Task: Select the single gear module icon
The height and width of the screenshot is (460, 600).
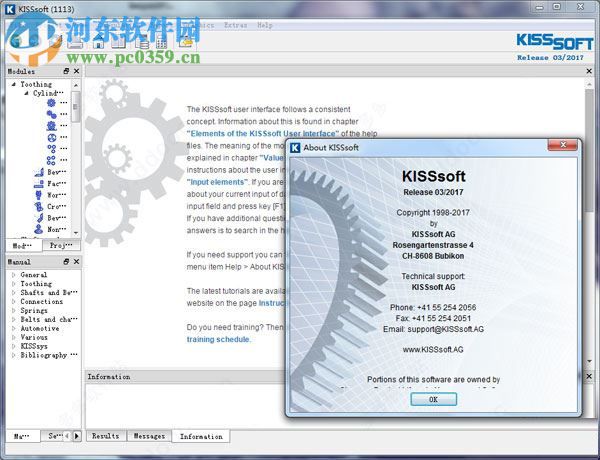Action: (x=51, y=103)
